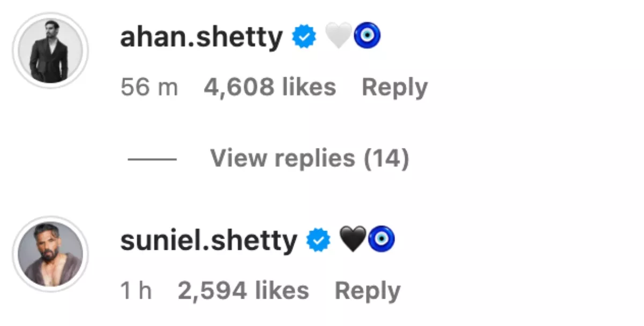This screenshot has width=644, height=326.
Task: Open the 2,594 likes list
Action: pyautogui.click(x=243, y=291)
